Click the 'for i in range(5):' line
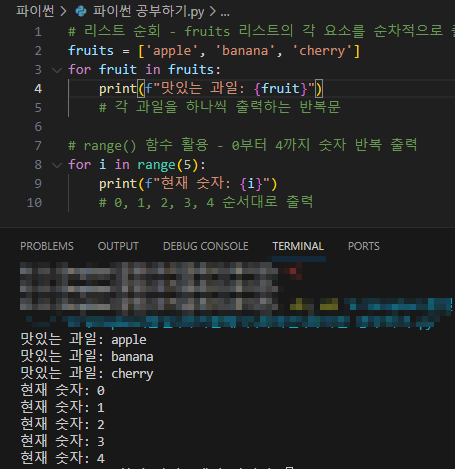The image size is (455, 469). pyautogui.click(x=137, y=165)
